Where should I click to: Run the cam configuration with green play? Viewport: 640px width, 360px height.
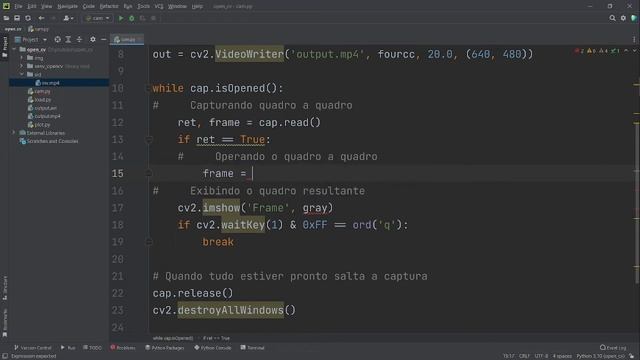tap(120, 18)
